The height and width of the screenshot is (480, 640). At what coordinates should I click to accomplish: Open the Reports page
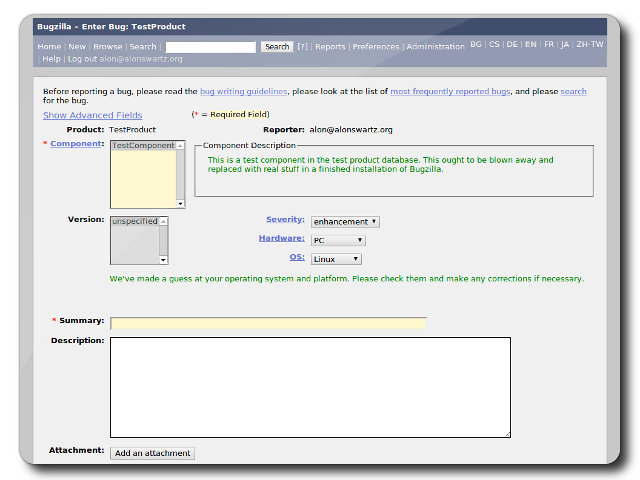330,47
